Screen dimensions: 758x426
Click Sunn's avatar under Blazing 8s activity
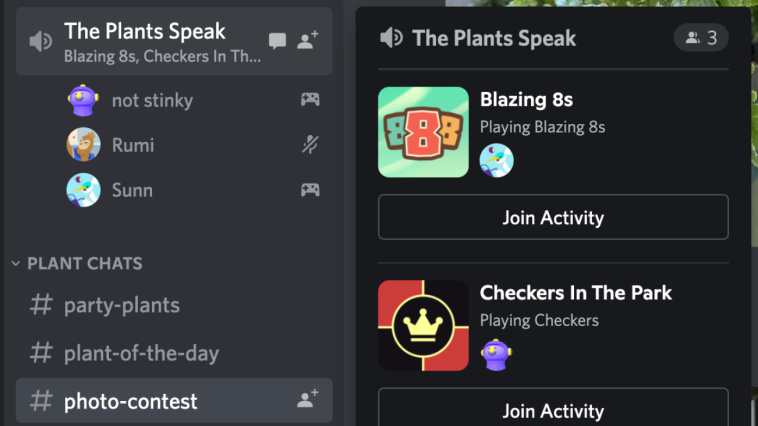(x=496, y=161)
